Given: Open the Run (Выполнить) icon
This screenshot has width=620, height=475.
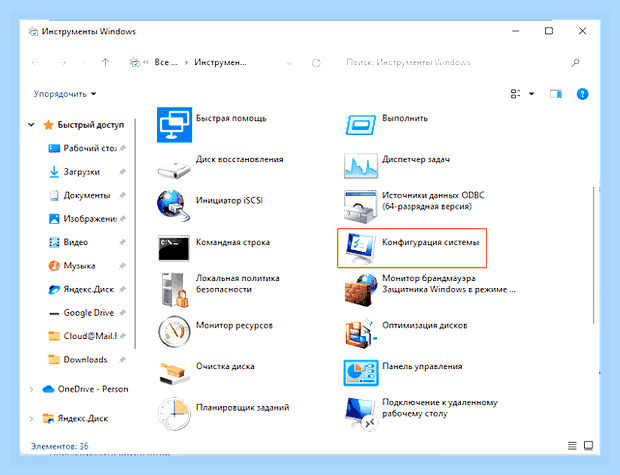Looking at the screenshot, I should (360, 125).
